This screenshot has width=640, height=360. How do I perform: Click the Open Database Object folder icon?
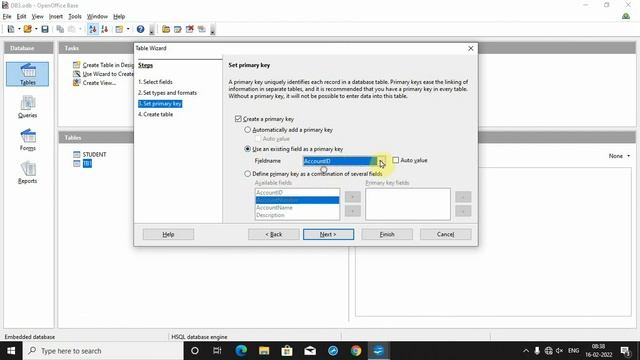pyautogui.click(x=166, y=29)
